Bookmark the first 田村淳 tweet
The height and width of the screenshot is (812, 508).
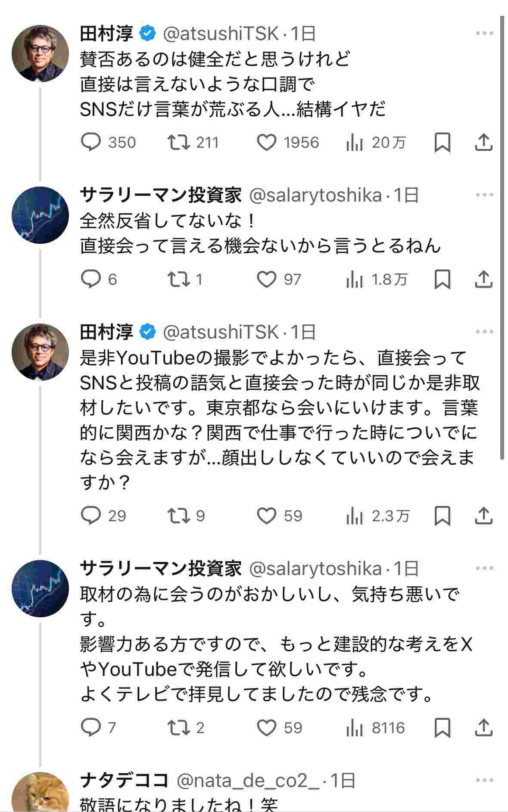pos(442,143)
